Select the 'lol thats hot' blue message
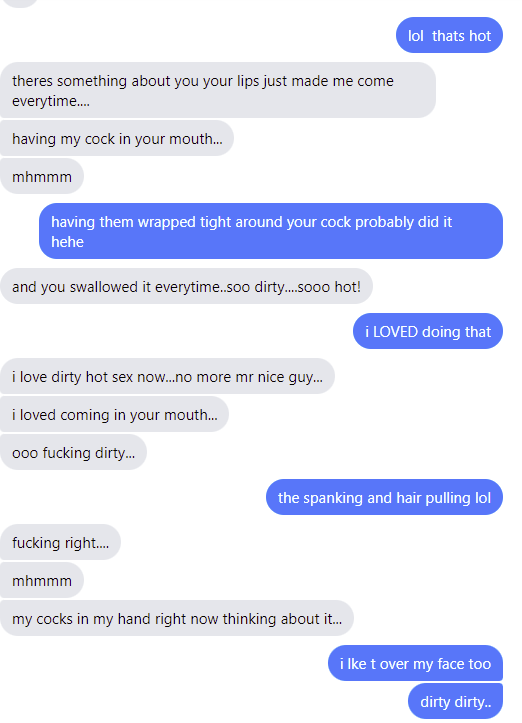 coord(449,36)
